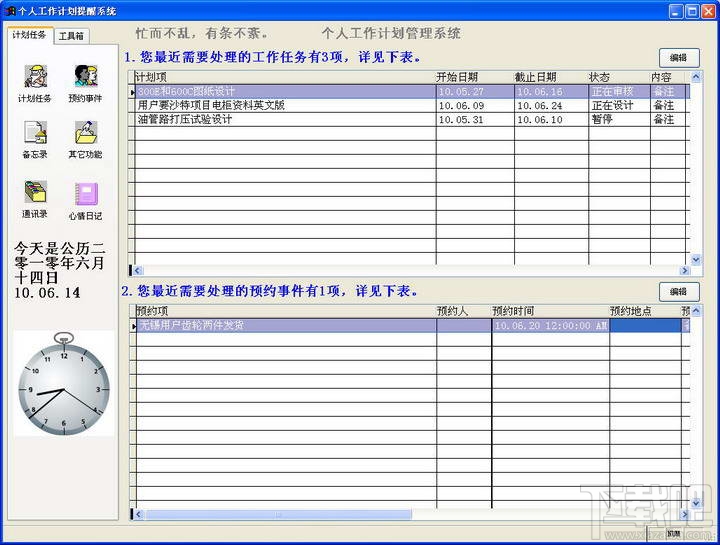Click 备注 cell in 正在设计 row
720x545 pixels.
[x=668, y=106]
